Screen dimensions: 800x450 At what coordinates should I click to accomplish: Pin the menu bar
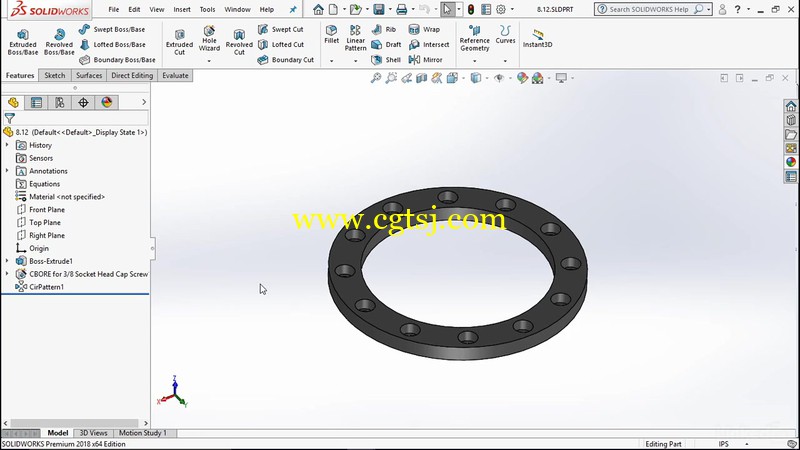[x=293, y=9]
